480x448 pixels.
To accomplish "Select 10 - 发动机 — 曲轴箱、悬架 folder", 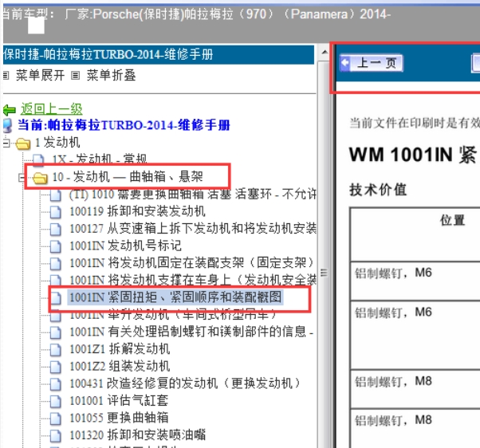I will pyautogui.click(x=128, y=176).
